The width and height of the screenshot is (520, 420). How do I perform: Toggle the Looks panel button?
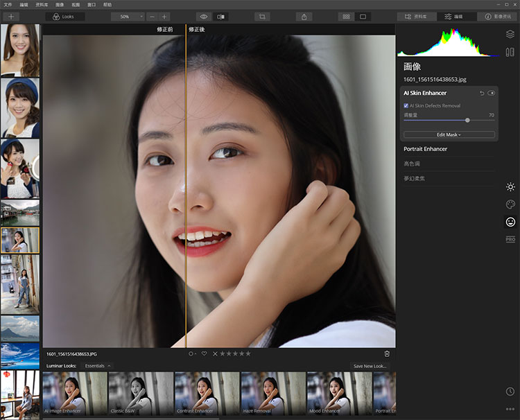coord(65,17)
